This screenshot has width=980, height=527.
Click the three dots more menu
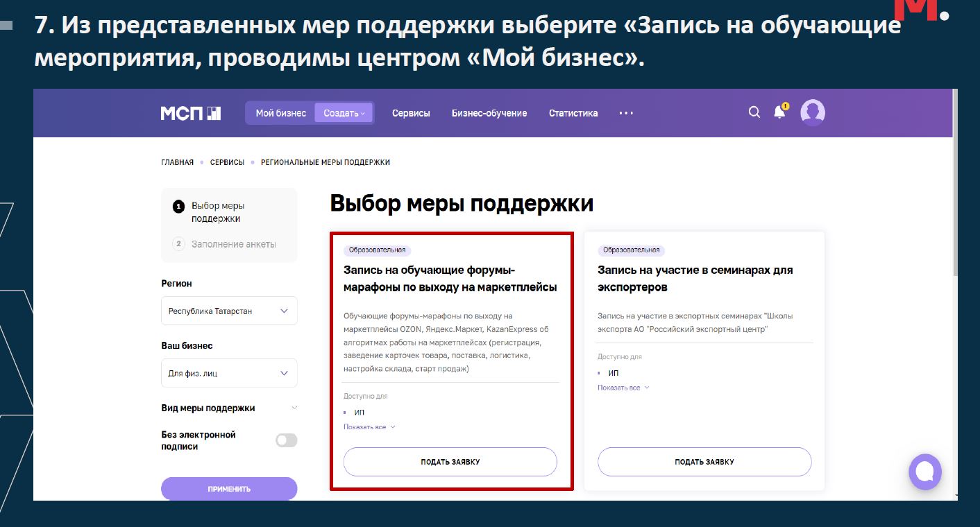(x=626, y=113)
